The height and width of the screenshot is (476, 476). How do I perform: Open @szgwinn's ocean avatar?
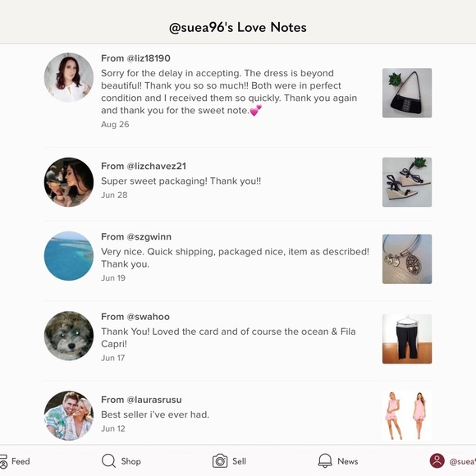[69, 256]
